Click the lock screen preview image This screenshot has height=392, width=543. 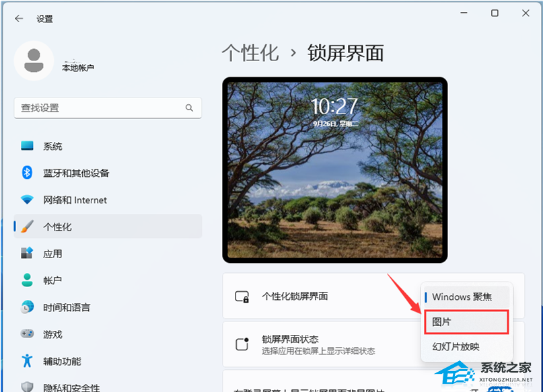335,170
